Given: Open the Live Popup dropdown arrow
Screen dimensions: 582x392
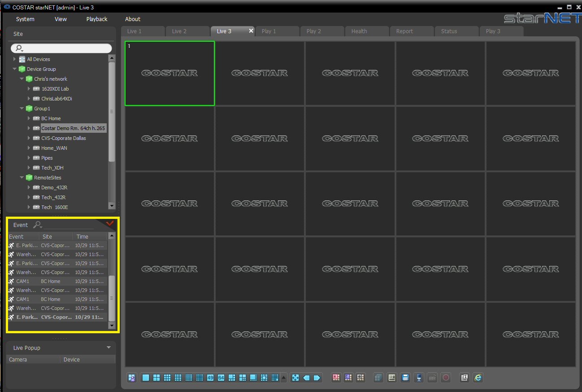Looking at the screenshot, I should [109, 348].
